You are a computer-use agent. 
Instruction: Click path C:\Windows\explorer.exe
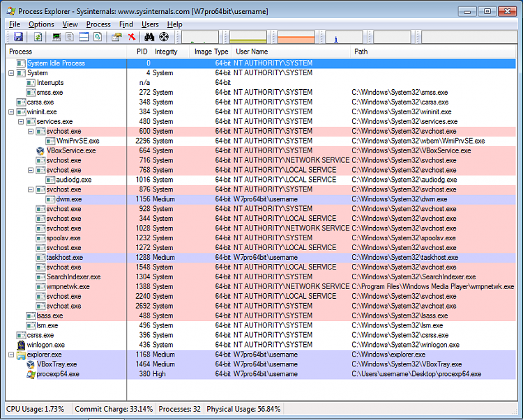coord(388,355)
